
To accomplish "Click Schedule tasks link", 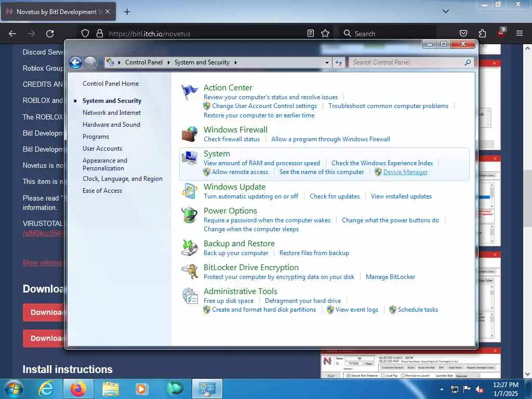I will tap(418, 310).
